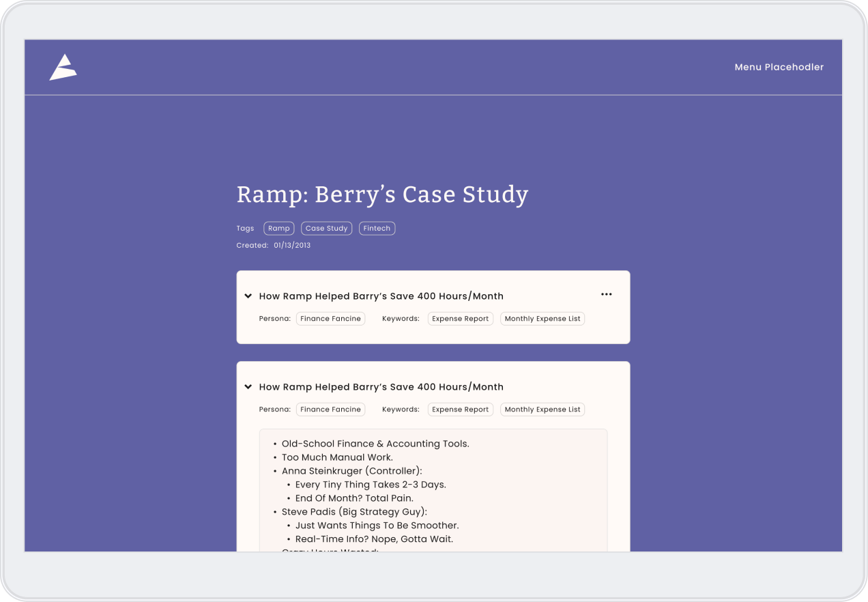This screenshot has width=868, height=602.
Task: Click bullet Too Much Manual Work
Action: (x=337, y=457)
